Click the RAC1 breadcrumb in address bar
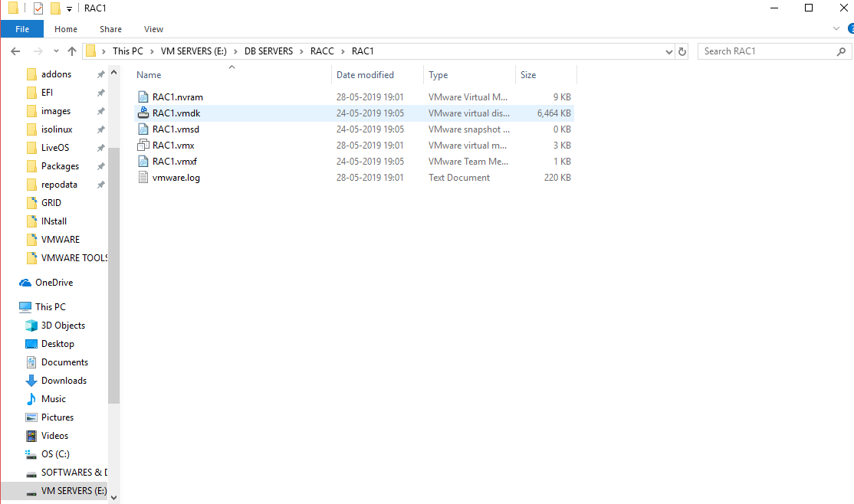Screen dimensions: 854x504 click(363, 51)
